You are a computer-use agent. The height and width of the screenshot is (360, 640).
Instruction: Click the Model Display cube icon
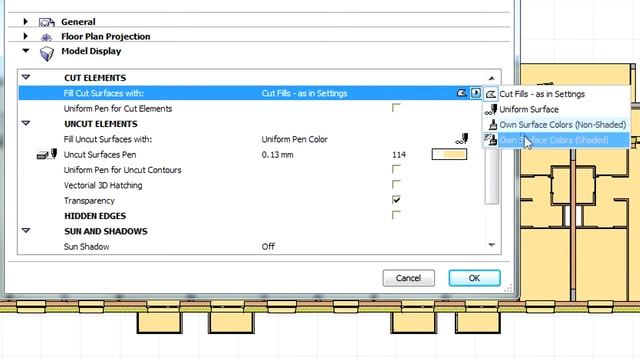[47, 54]
